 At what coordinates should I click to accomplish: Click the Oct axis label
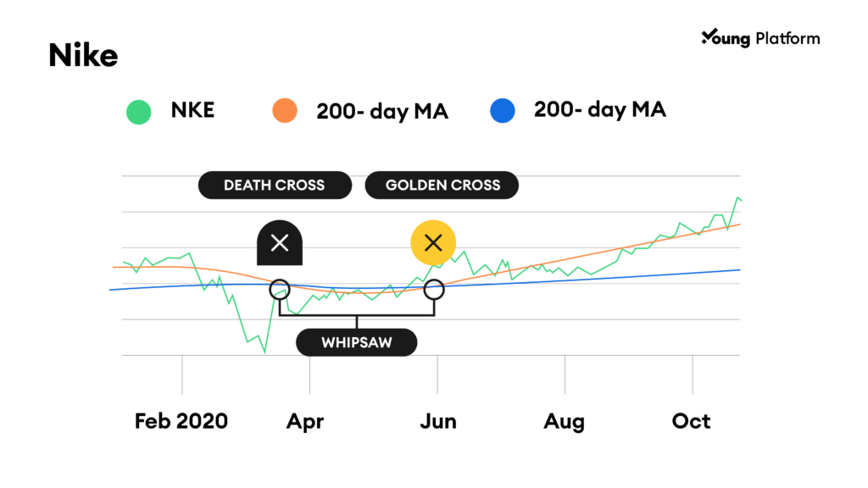click(691, 421)
